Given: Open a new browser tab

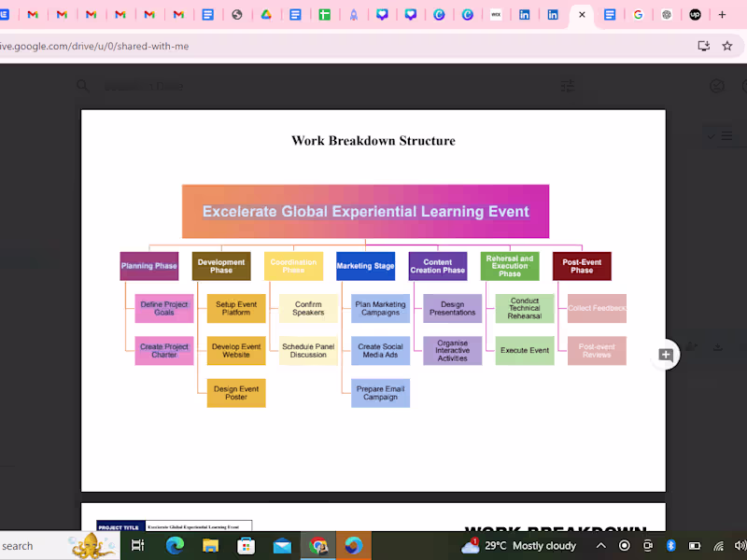Looking at the screenshot, I should coord(722,15).
